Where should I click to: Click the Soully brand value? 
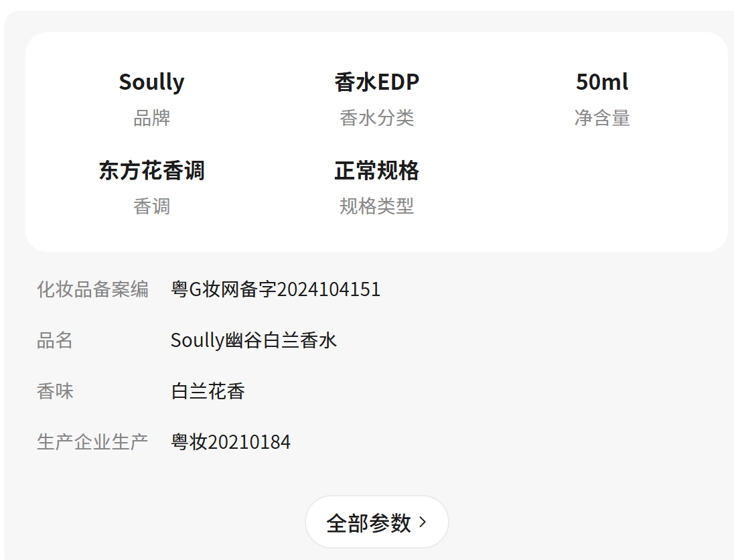tap(151, 82)
